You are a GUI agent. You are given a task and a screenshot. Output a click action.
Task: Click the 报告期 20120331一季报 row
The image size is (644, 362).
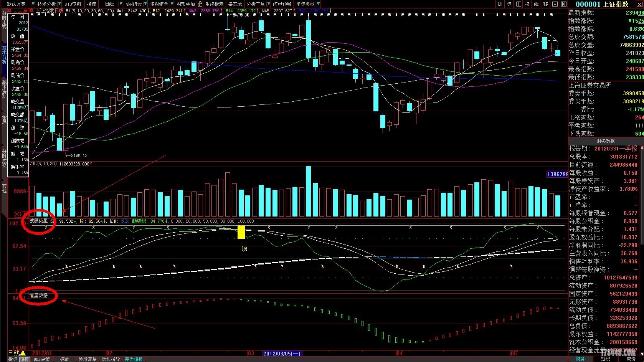(603, 149)
